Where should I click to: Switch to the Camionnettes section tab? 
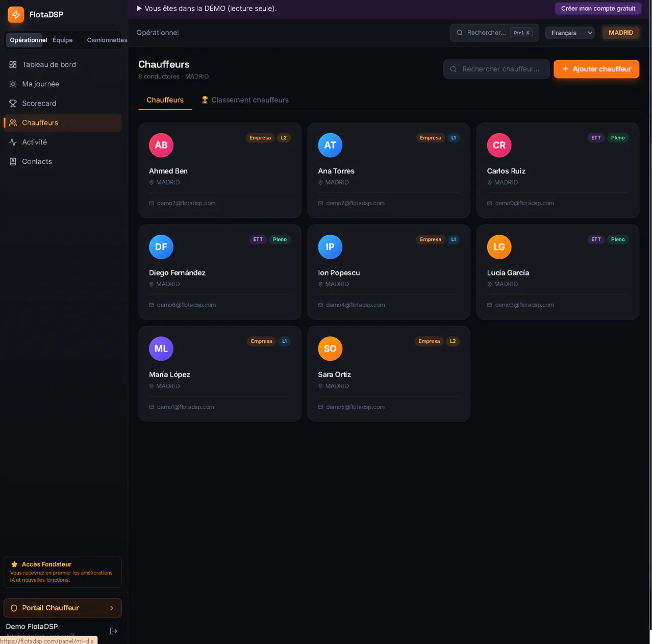[x=107, y=40]
